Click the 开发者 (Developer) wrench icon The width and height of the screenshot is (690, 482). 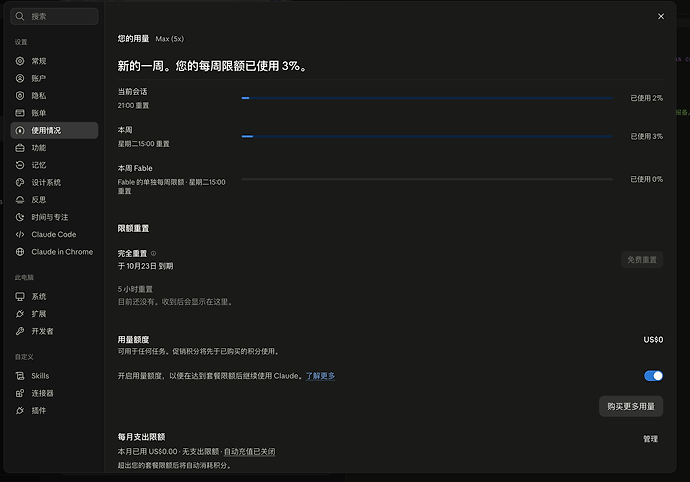(x=20, y=331)
